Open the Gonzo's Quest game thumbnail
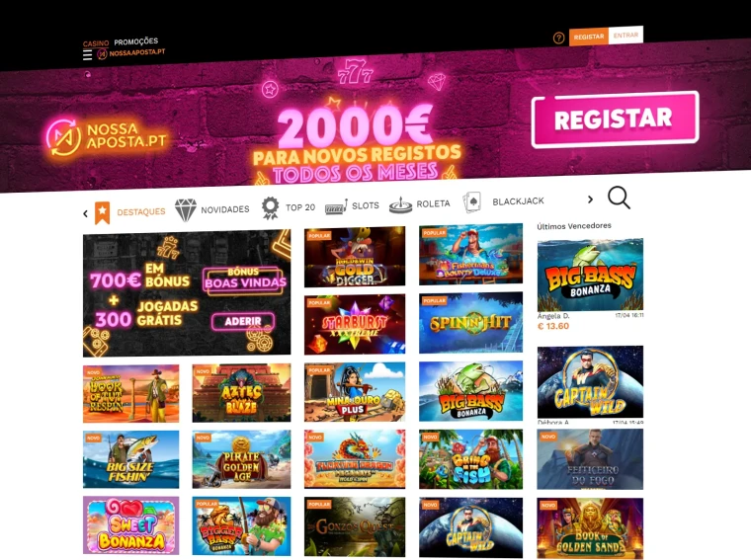The height and width of the screenshot is (560, 751). pos(355,527)
